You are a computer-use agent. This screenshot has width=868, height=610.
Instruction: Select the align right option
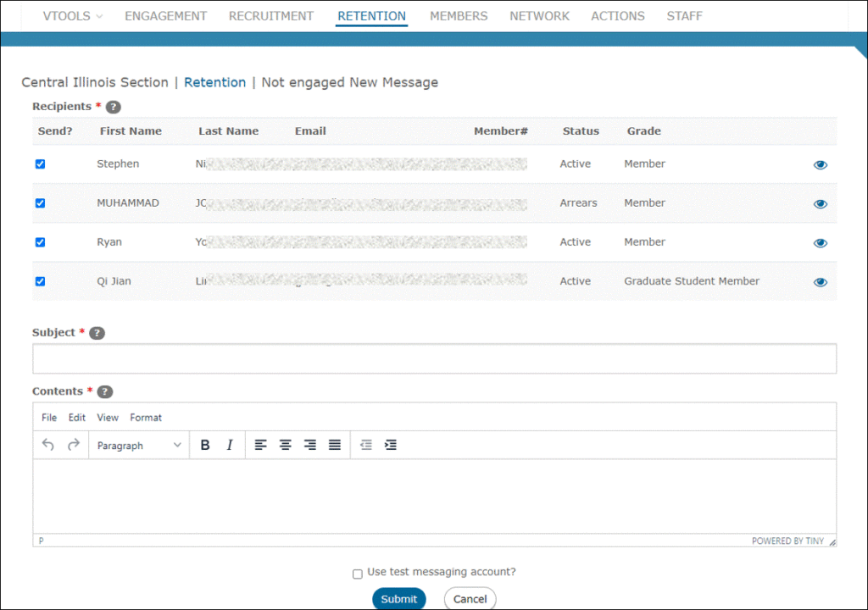pyautogui.click(x=309, y=445)
